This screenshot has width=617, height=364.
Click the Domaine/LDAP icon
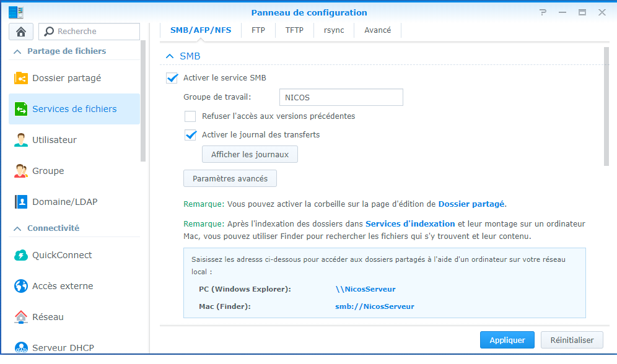21,202
